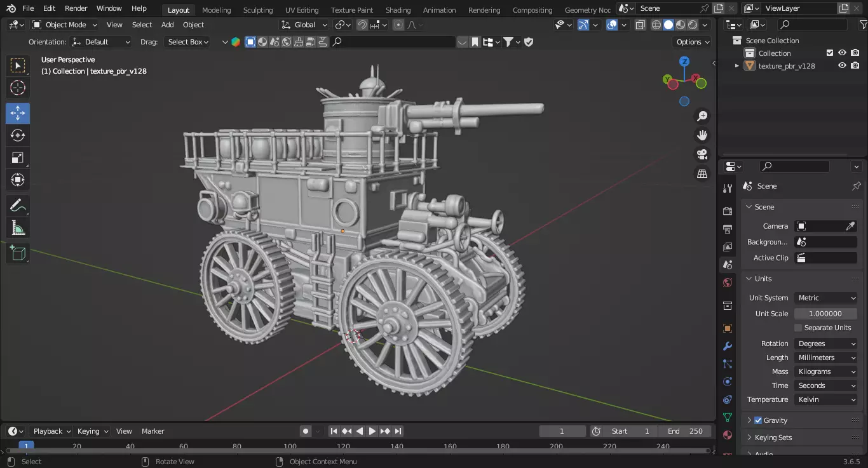Image resolution: width=868 pixels, height=468 pixels.
Task: Open Unit System Metric dropdown
Action: tap(825, 298)
